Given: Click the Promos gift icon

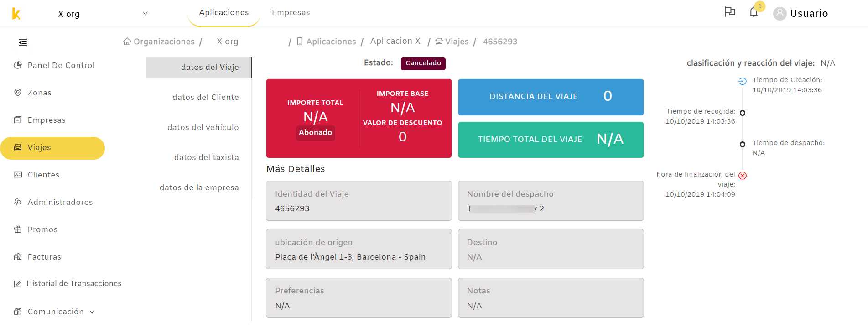Looking at the screenshot, I should point(18,229).
